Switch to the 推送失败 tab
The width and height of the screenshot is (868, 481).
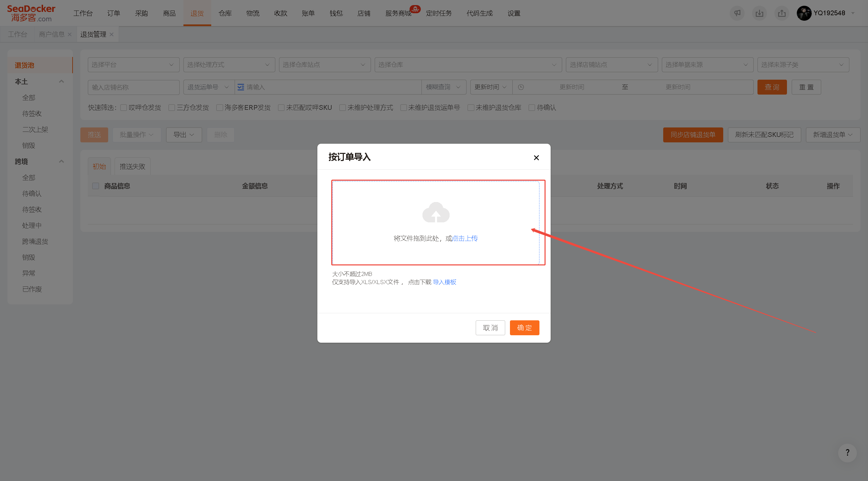(132, 166)
